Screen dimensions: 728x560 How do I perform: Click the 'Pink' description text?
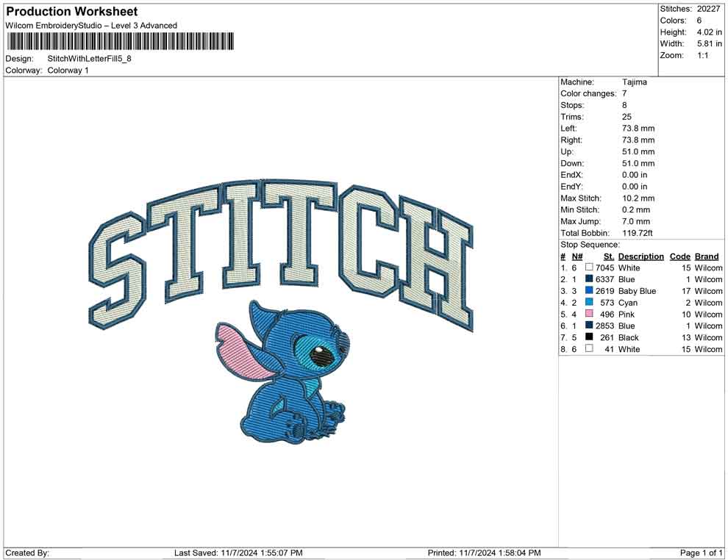pos(627,314)
